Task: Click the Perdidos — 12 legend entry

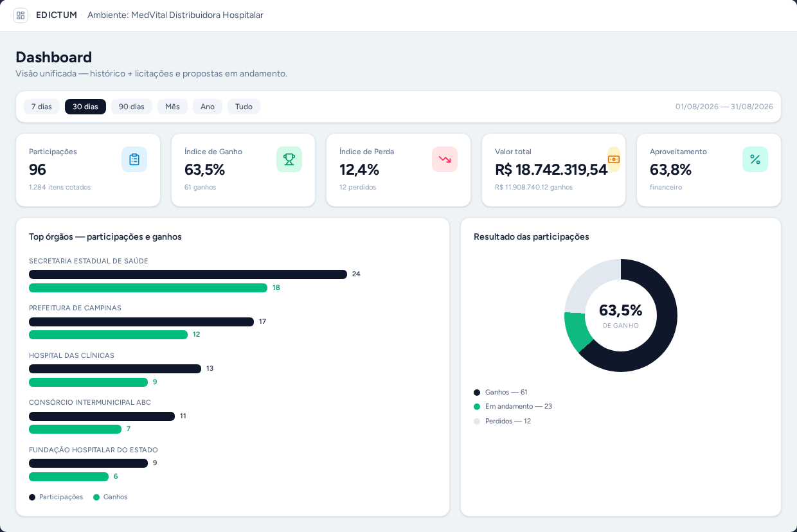Action: tap(502, 421)
